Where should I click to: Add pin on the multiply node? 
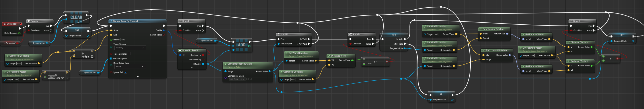[x=62, y=78]
